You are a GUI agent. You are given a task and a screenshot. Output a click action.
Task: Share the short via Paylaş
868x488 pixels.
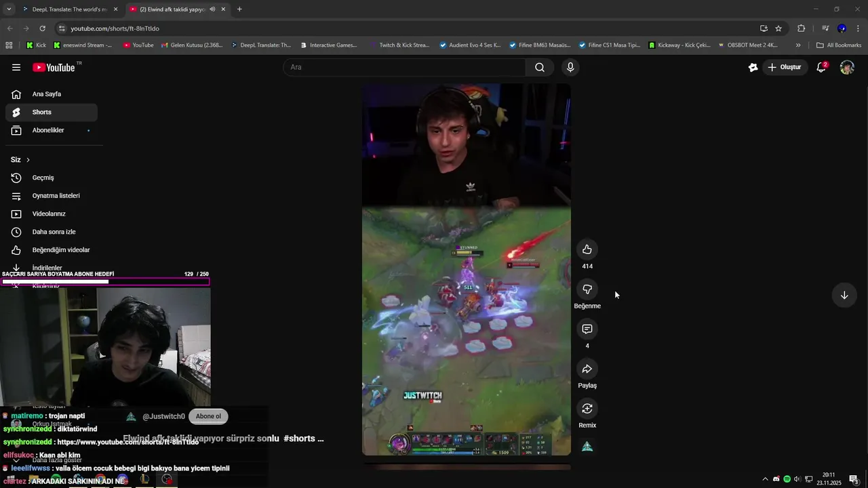coord(587,369)
